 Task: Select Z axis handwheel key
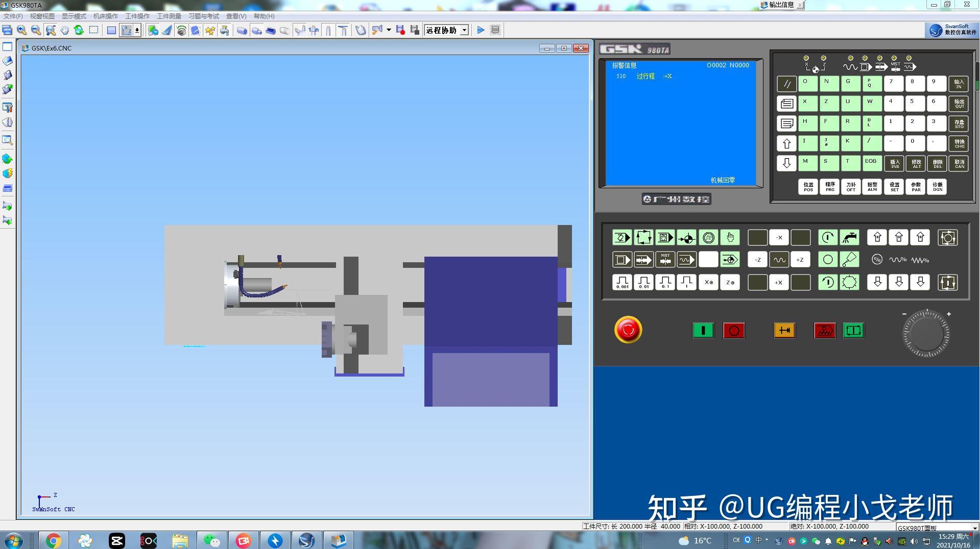(730, 282)
